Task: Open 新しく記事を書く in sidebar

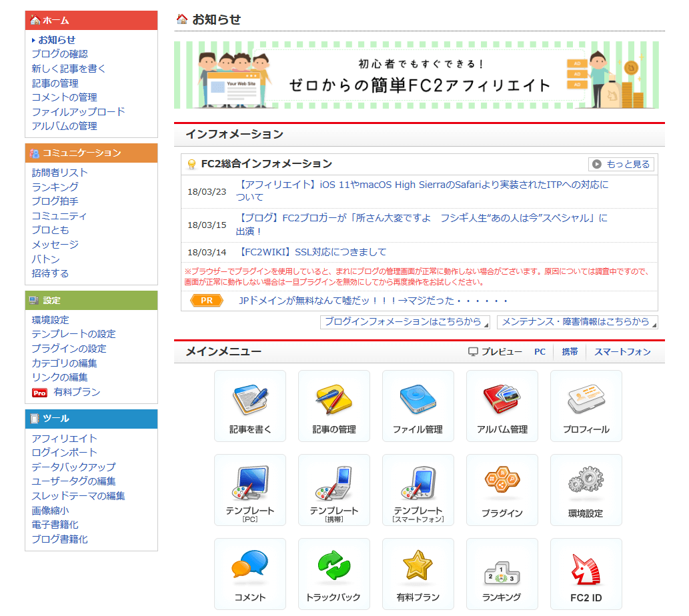Action: coord(69,69)
